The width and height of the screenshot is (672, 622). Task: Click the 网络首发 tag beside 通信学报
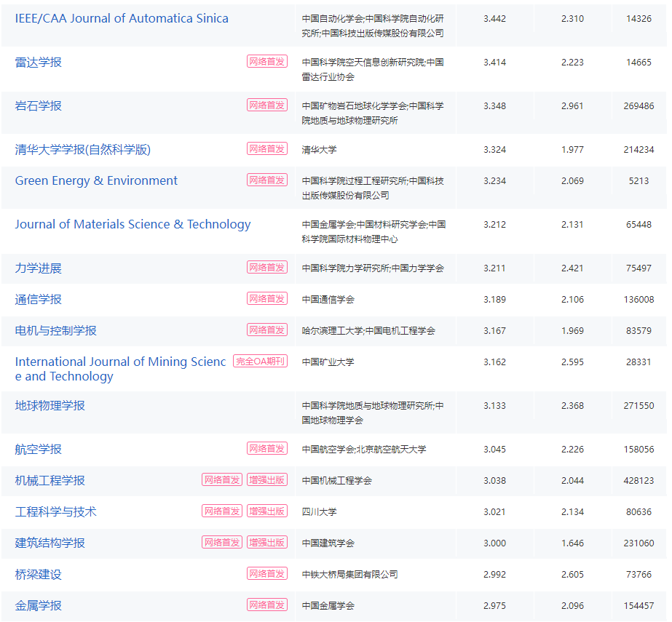click(267, 299)
